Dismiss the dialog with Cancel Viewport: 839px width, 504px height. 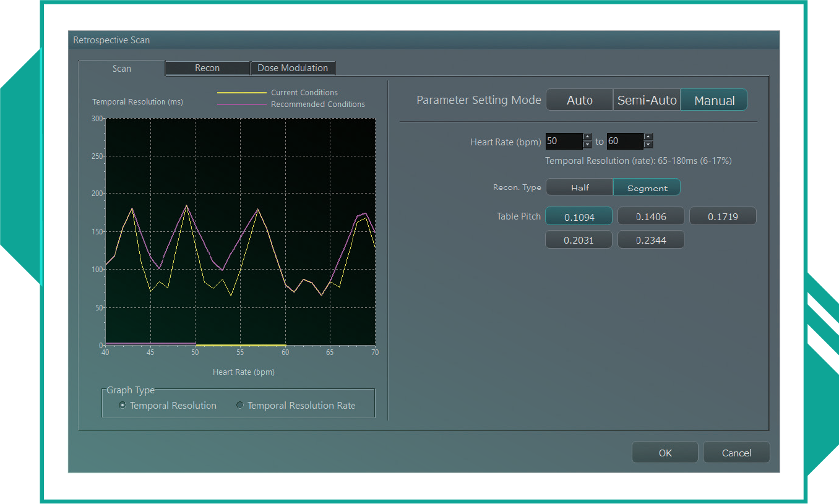736,452
